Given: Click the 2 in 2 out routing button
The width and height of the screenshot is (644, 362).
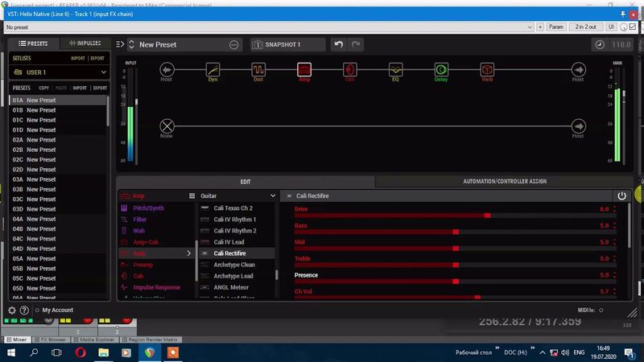Looking at the screenshot, I should tap(585, 27).
